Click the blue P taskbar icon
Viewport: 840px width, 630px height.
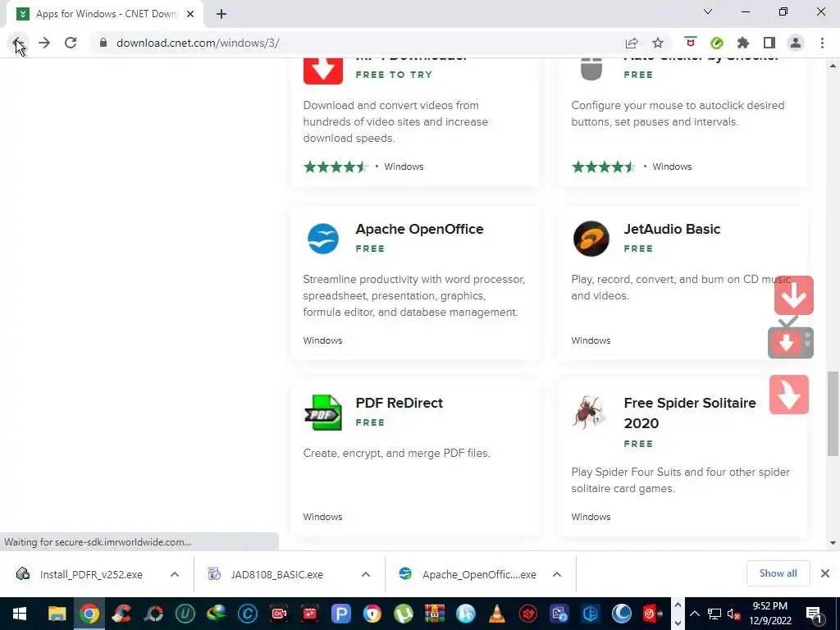point(340,614)
